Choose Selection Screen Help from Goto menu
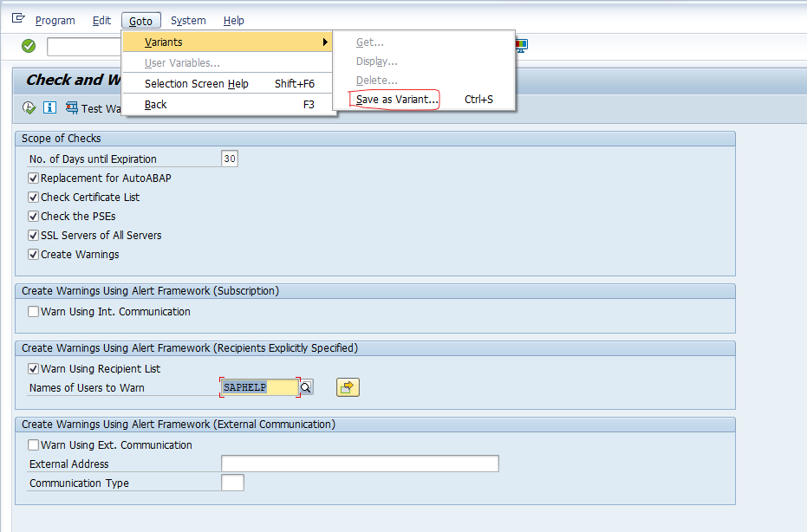This screenshot has height=532, width=807. (x=196, y=84)
